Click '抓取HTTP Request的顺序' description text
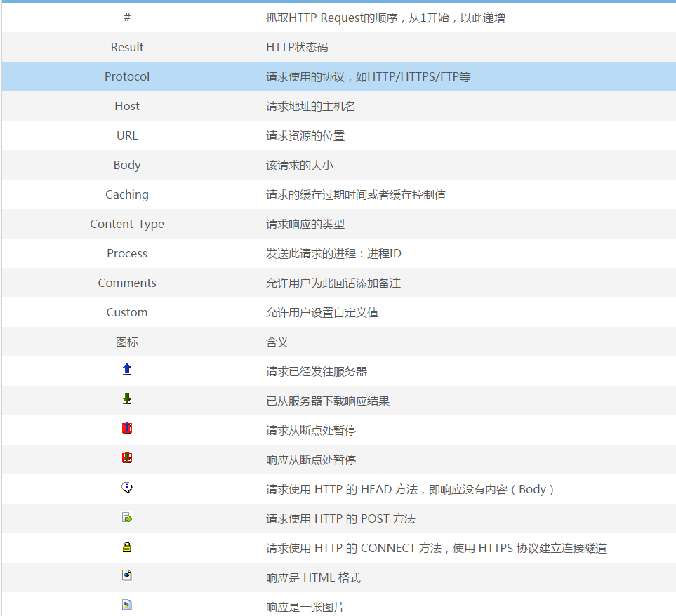 331,18
